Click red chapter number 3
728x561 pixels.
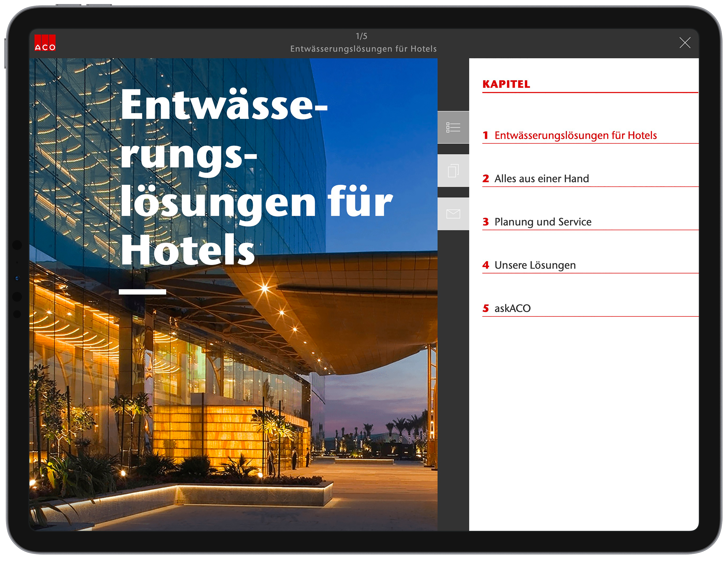(486, 222)
